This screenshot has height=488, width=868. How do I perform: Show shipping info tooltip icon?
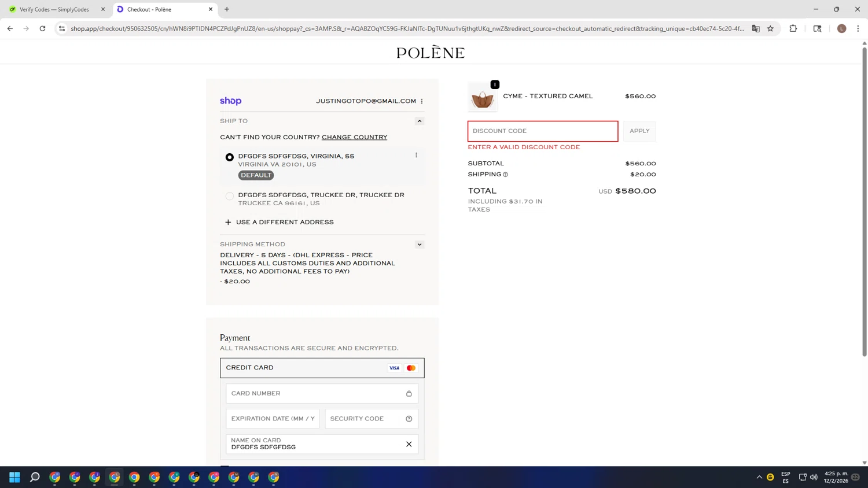505,175
